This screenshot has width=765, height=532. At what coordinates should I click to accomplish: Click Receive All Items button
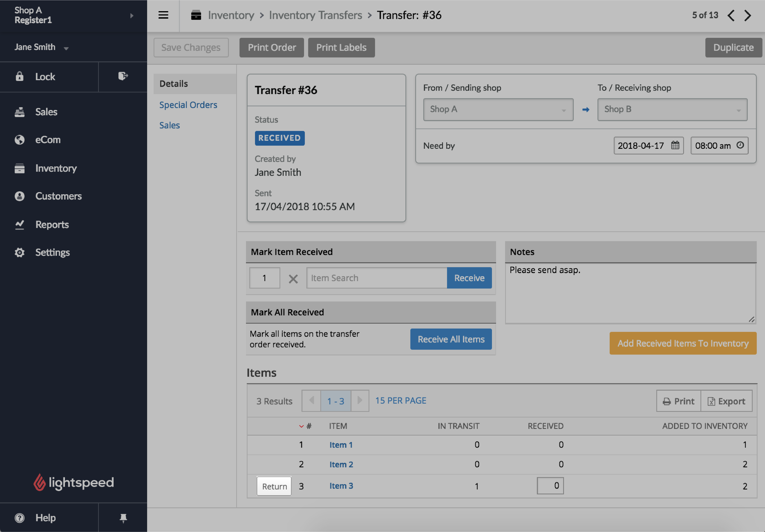tap(451, 339)
